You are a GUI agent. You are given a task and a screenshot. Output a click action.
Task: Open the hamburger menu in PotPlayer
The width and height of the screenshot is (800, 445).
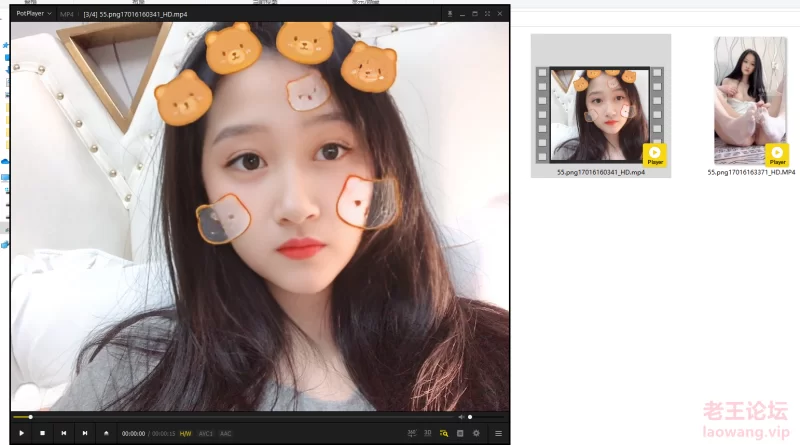(498, 433)
